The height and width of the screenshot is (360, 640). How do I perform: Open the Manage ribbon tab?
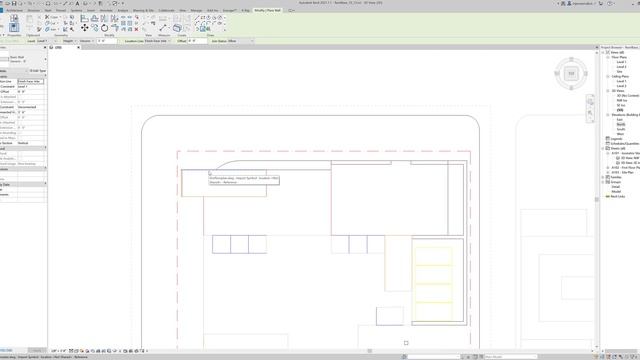196,10
